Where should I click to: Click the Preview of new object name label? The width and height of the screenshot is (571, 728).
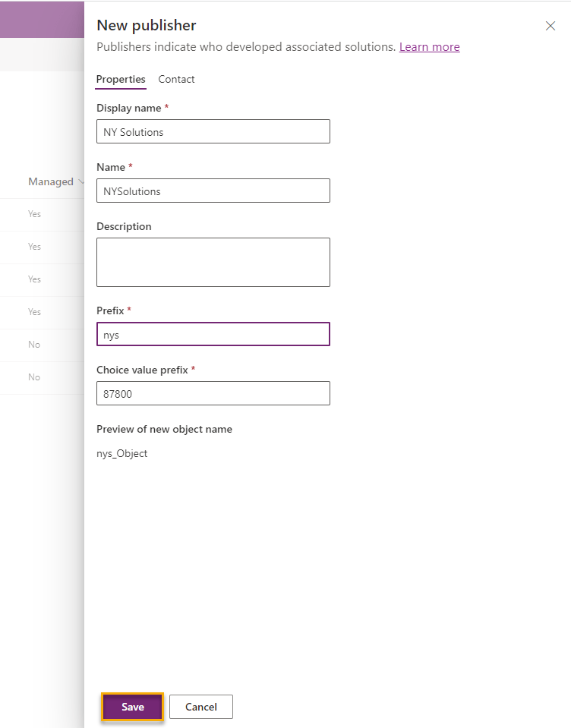click(x=164, y=429)
